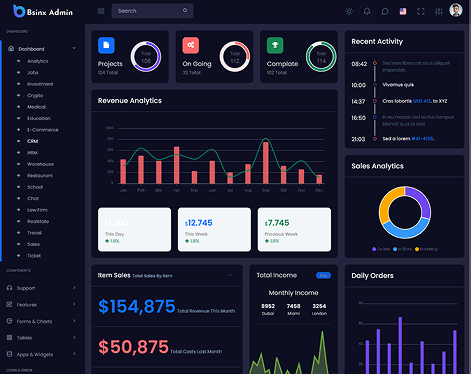Open Law Firm dashboard link
The height and width of the screenshot is (374, 471).
pos(37,210)
